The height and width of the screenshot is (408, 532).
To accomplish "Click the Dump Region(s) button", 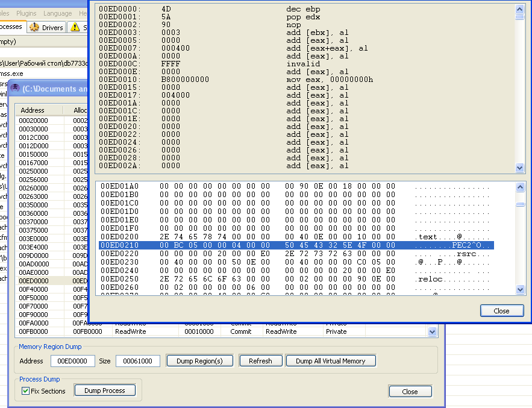I will click(199, 361).
